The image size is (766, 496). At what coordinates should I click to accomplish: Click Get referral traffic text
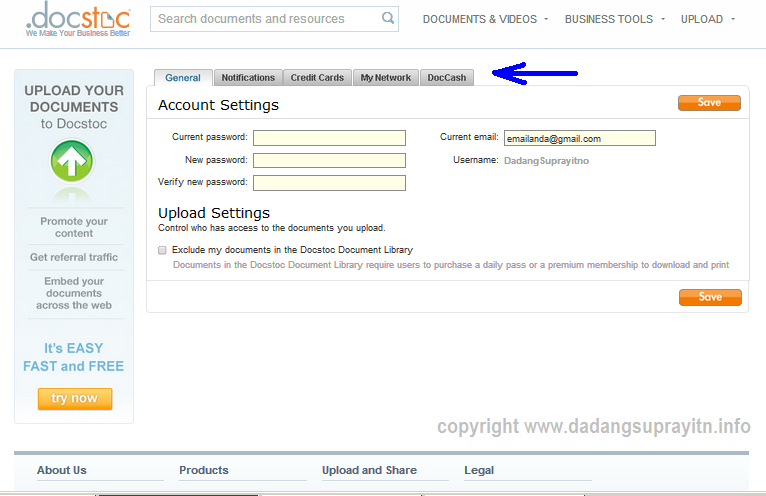pyautogui.click(x=74, y=257)
